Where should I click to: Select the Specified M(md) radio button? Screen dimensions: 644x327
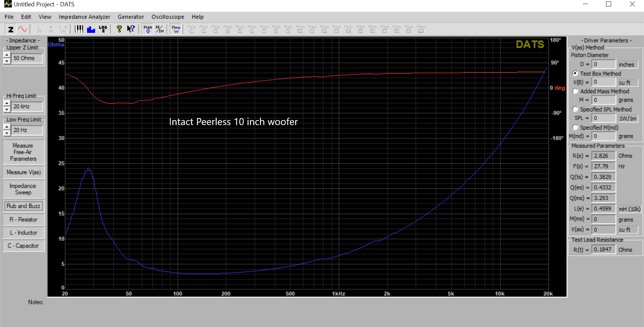pos(575,127)
